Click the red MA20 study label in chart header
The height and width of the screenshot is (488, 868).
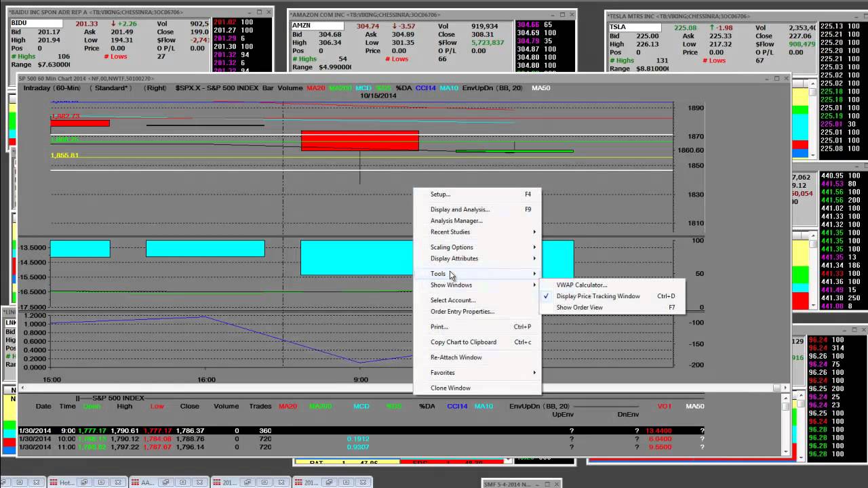315,88
